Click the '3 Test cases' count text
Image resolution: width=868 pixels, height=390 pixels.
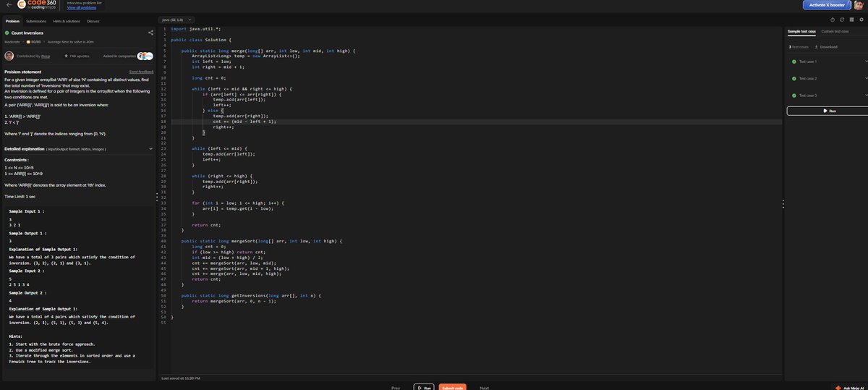[x=799, y=47]
